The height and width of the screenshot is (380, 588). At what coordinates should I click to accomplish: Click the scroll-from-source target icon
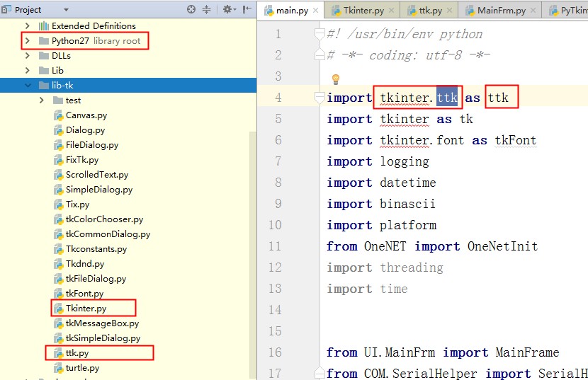tap(191, 9)
